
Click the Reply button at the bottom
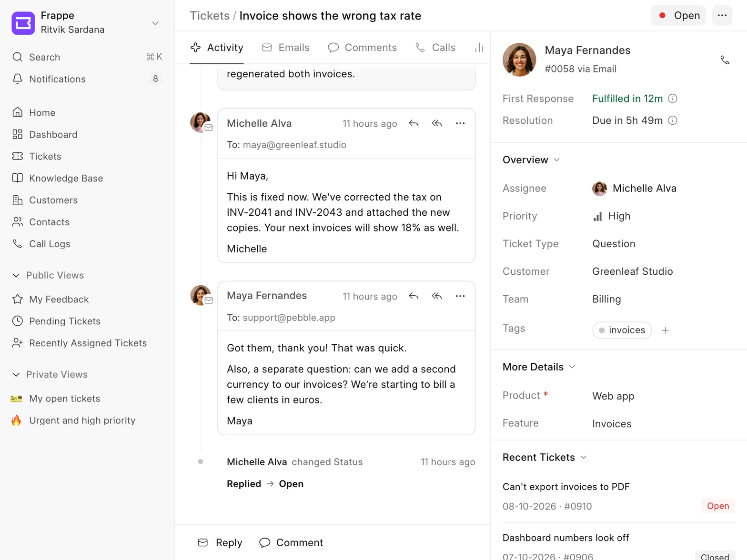220,543
